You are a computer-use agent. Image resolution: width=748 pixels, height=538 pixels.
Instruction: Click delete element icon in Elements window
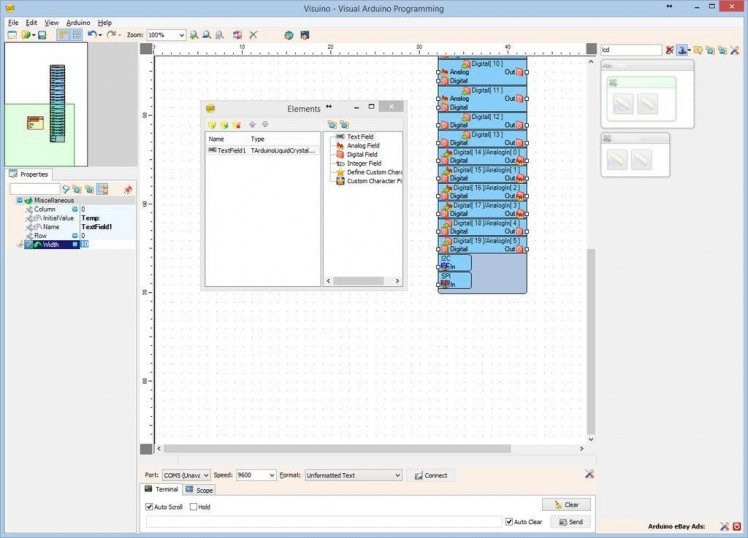click(x=236, y=125)
